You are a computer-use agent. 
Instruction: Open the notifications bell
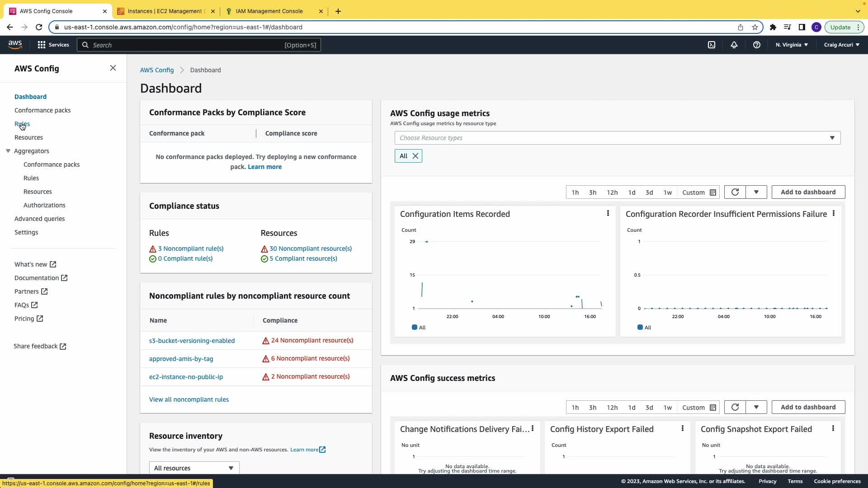pos(734,45)
